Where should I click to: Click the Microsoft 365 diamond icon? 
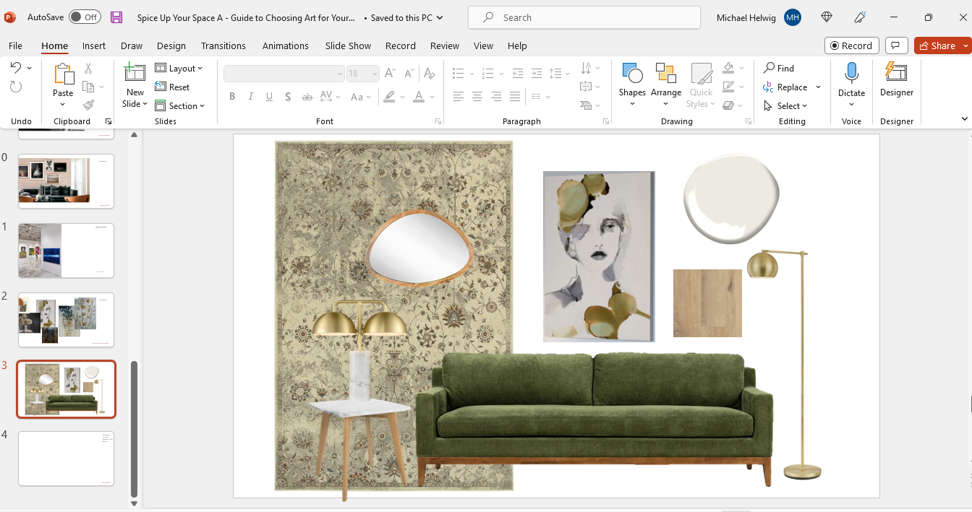click(x=826, y=17)
